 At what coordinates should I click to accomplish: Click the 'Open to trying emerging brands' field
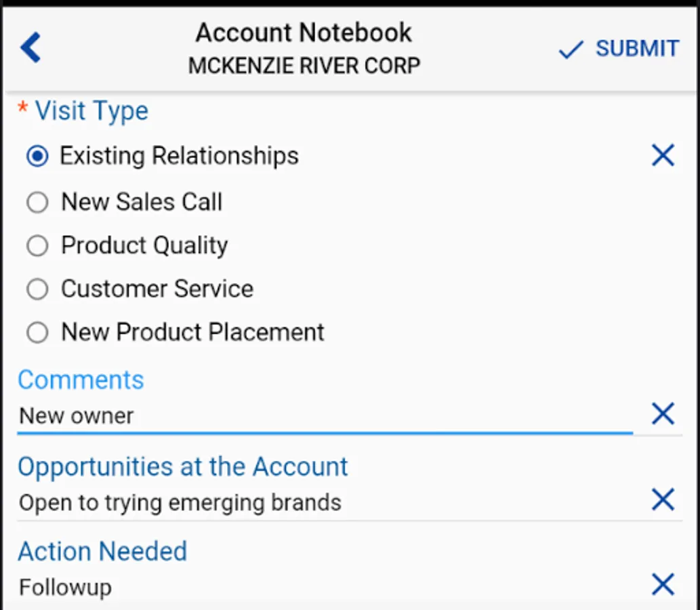pyautogui.click(x=325, y=502)
